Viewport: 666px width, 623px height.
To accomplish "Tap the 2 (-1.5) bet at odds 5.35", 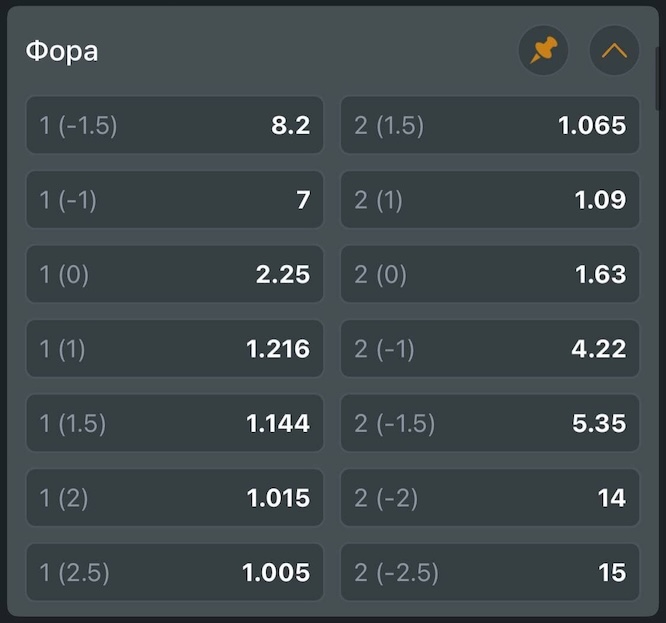I will [490, 423].
